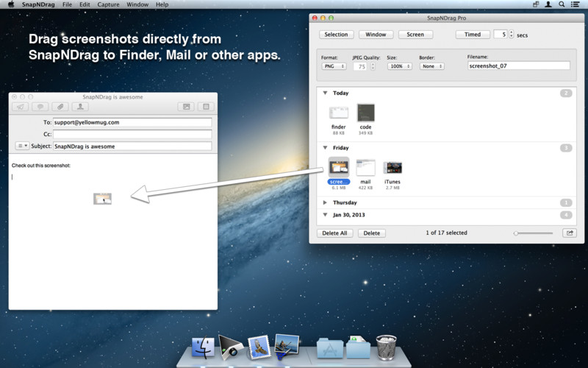Click the share icon in SnapNDrag
This screenshot has width=588, height=368.
pyautogui.click(x=570, y=233)
